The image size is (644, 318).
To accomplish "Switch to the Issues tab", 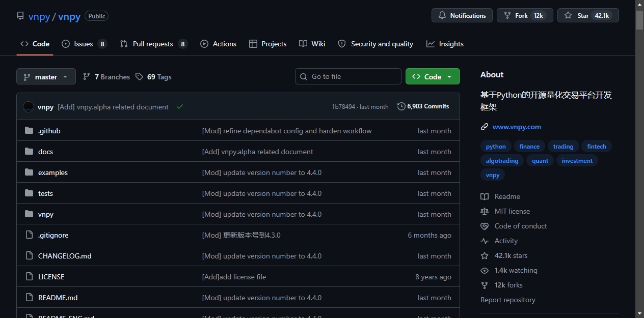I will coord(84,44).
